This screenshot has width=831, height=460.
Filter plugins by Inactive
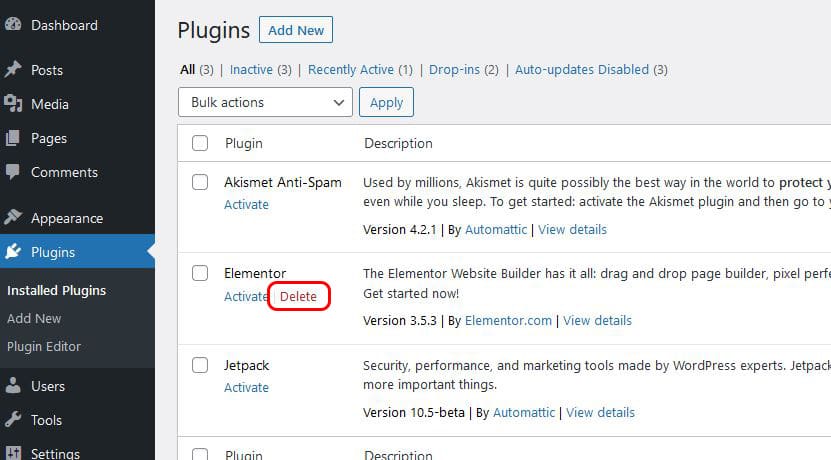[x=251, y=70]
